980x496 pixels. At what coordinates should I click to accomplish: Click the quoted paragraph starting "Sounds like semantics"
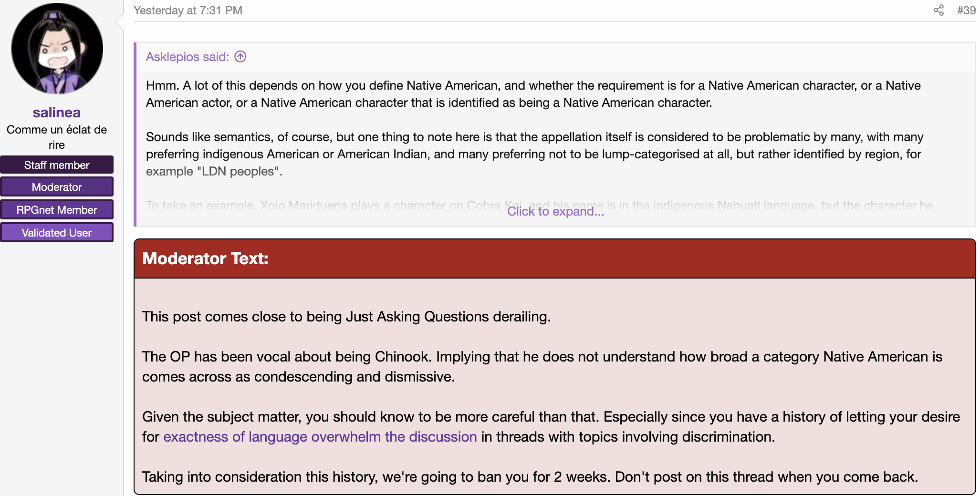pos(534,154)
